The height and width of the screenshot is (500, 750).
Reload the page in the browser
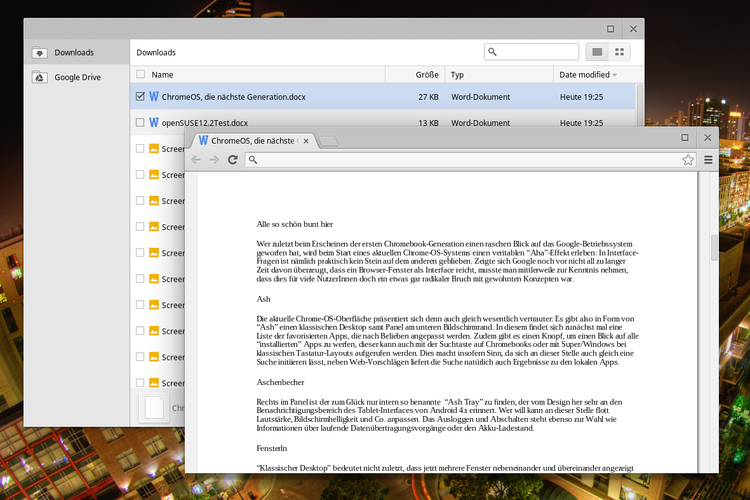coord(233,160)
